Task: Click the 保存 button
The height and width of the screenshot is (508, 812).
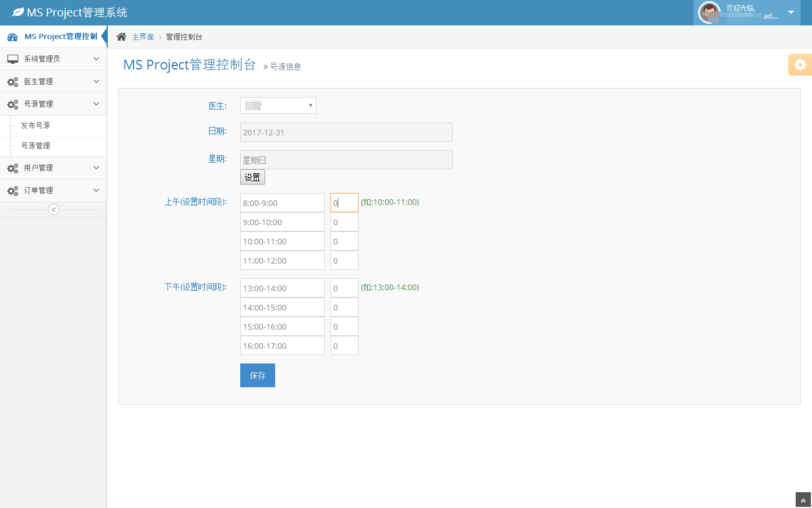Action: point(257,375)
